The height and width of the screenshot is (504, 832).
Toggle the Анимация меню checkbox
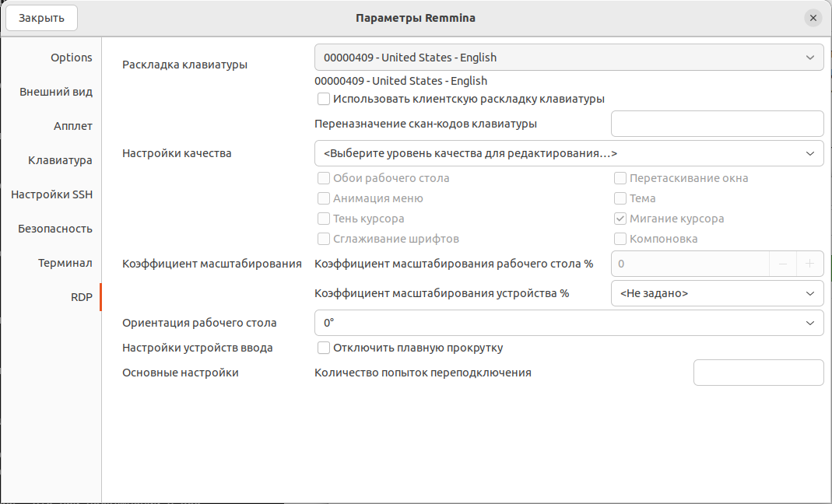point(324,198)
